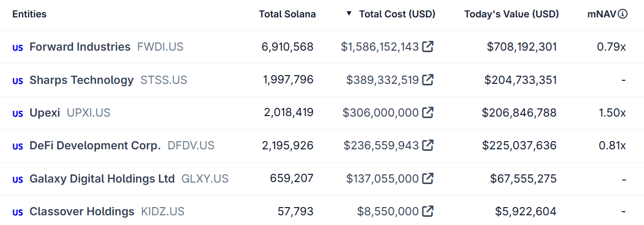Open Galaxy Digital Holdings Ltd link

click(102, 178)
